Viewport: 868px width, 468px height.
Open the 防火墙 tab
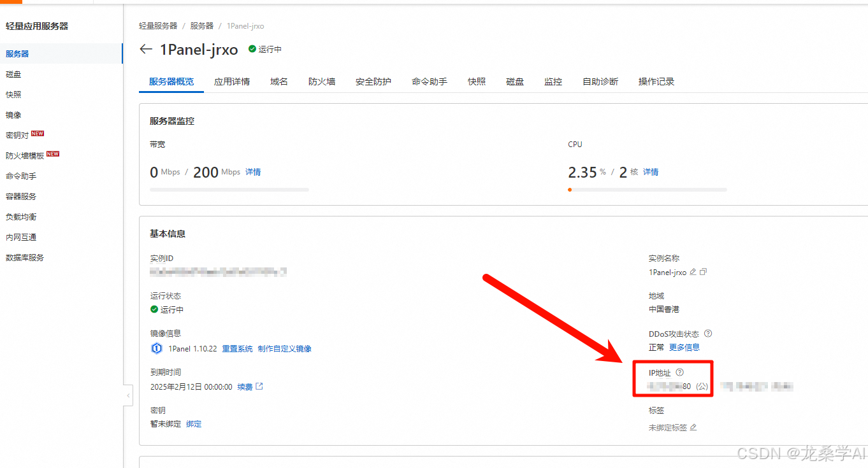[322, 82]
